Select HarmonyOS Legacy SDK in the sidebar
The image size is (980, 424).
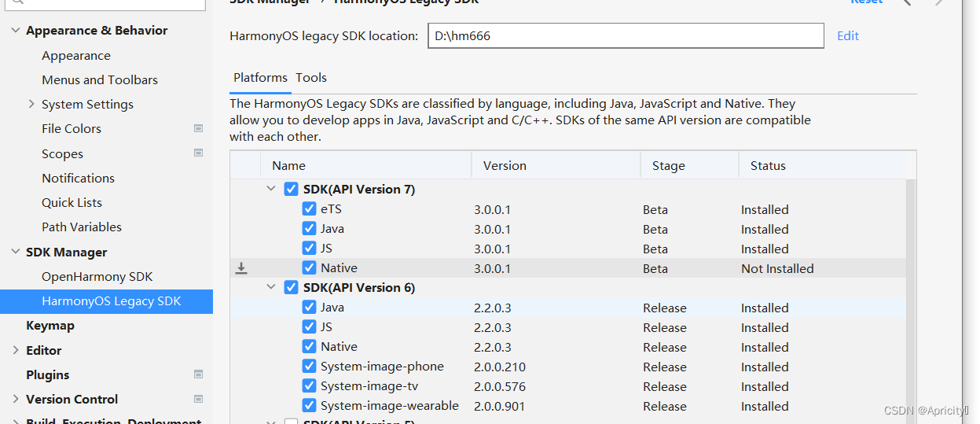[x=106, y=301]
